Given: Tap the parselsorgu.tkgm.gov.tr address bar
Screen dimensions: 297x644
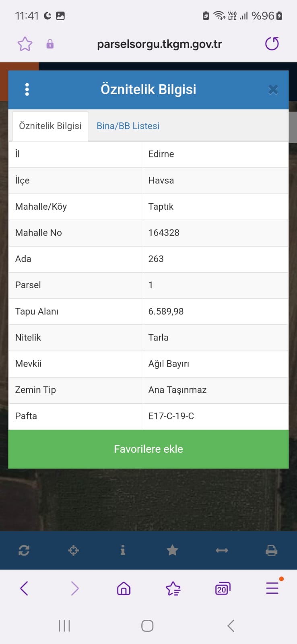Looking at the screenshot, I should click(x=159, y=44).
